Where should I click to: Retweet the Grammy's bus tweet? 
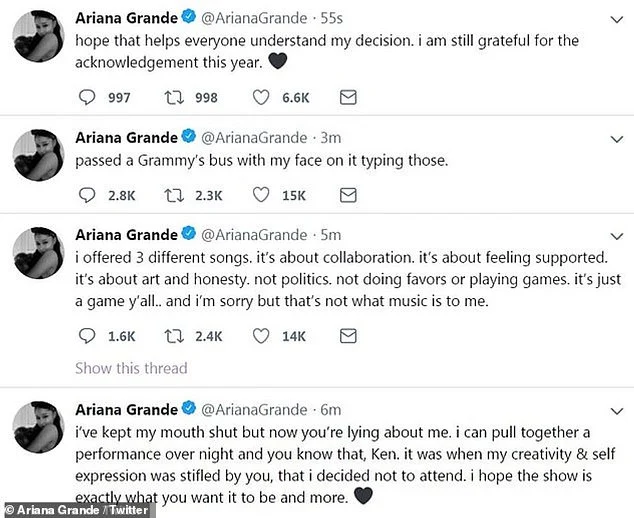click(176, 195)
